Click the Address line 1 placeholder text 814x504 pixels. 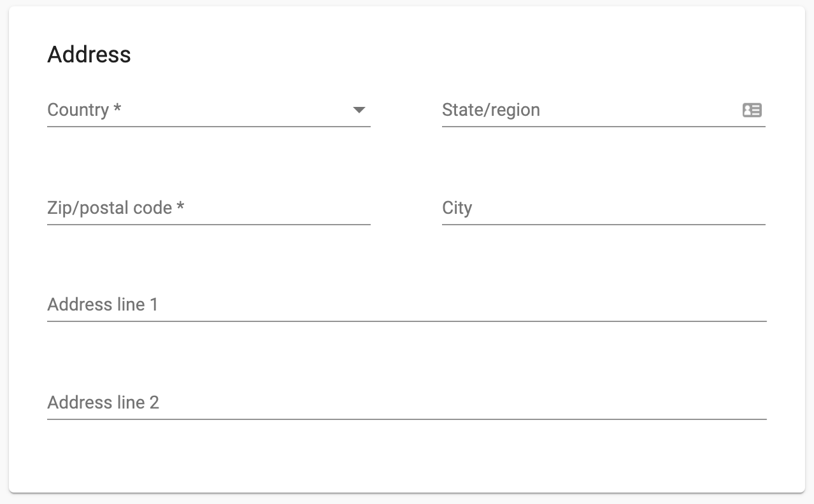(103, 305)
